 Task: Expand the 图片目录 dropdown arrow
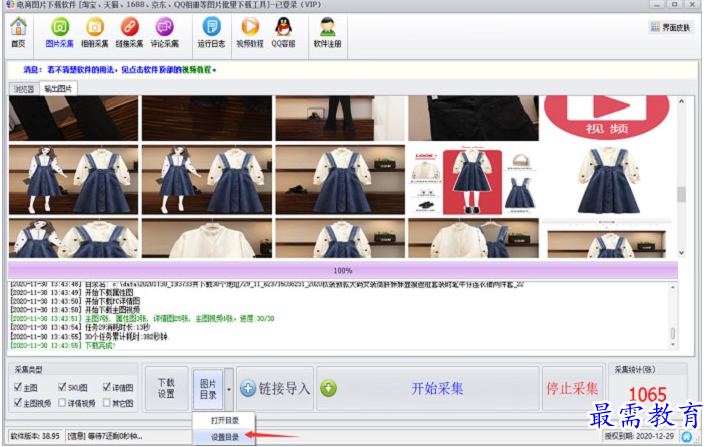pos(229,389)
